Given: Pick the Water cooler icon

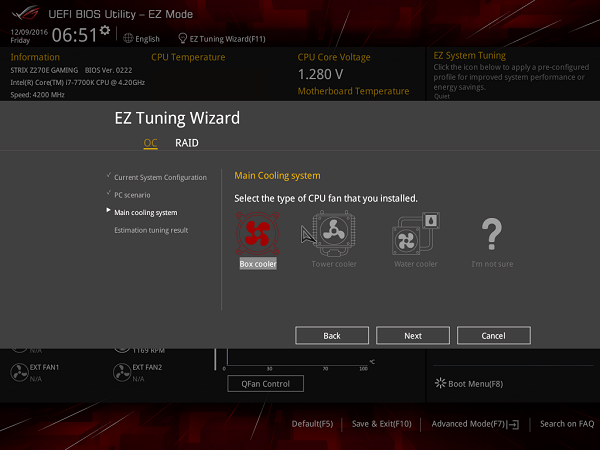Looking at the screenshot, I should 416,234.
